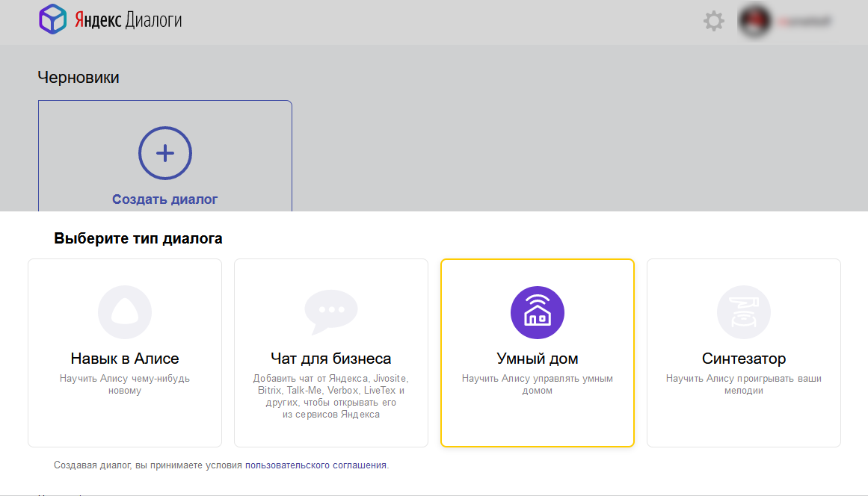The width and height of the screenshot is (868, 496).
Task: Select the purple smart home icon
Action: [x=538, y=312]
